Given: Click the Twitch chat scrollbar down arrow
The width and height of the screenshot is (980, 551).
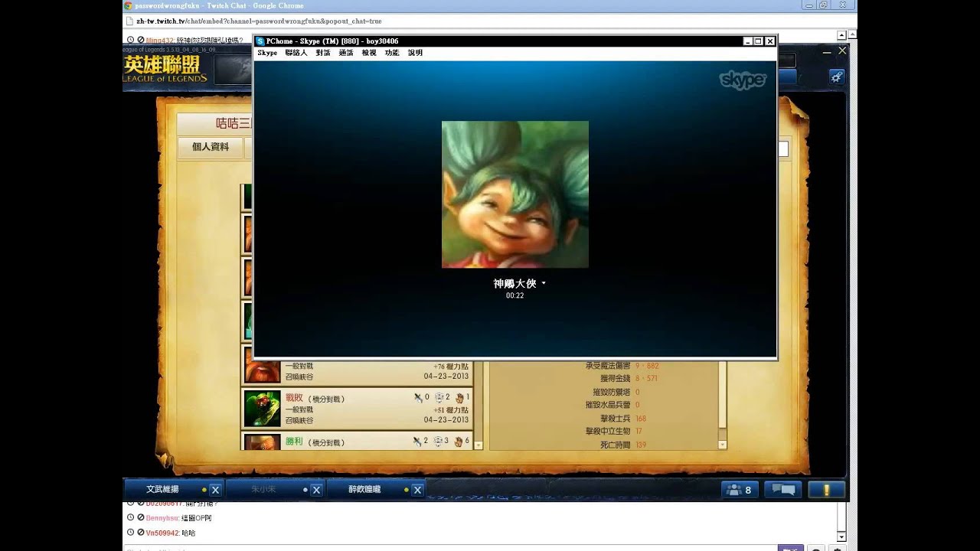Looking at the screenshot, I should [843, 536].
